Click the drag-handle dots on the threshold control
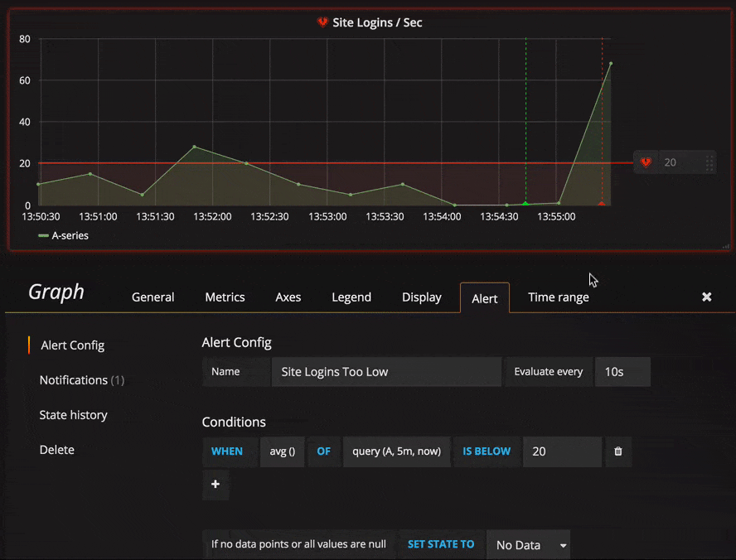This screenshot has height=560, width=736. (x=710, y=162)
